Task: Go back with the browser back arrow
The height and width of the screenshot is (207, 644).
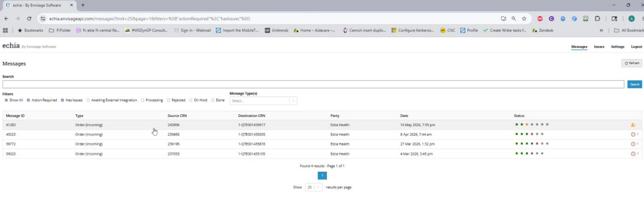Action: [6, 18]
